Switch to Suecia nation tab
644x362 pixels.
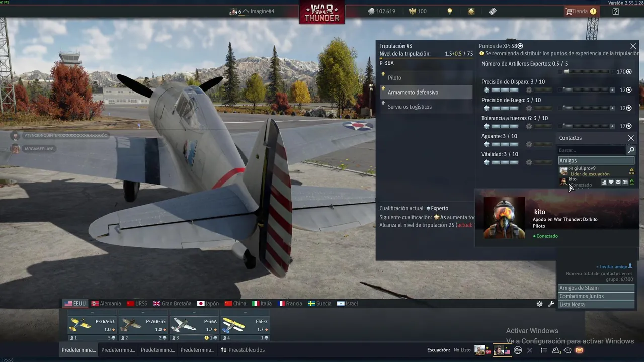pos(319,304)
